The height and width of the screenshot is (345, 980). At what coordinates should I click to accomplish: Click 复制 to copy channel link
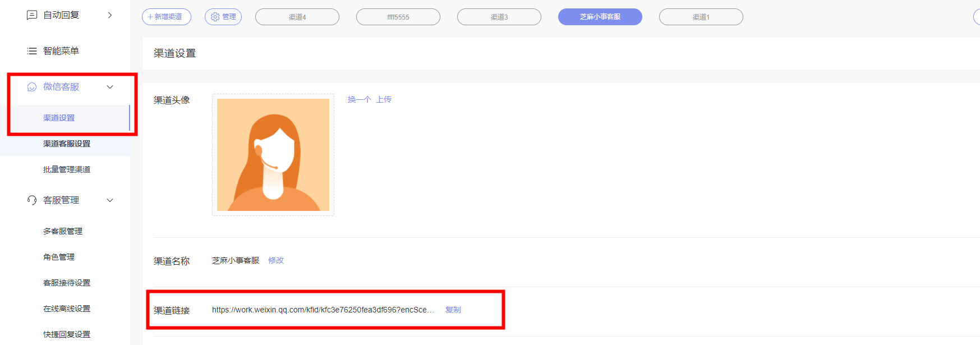(x=453, y=310)
